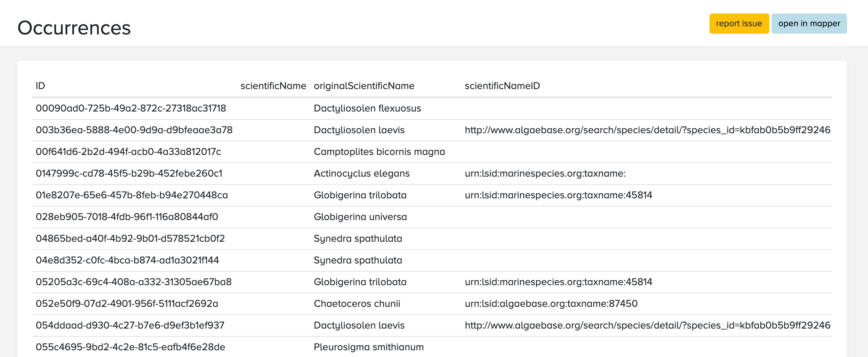
Task: Click Globigerina trilobata in the 05205a3c row
Action: click(x=360, y=282)
